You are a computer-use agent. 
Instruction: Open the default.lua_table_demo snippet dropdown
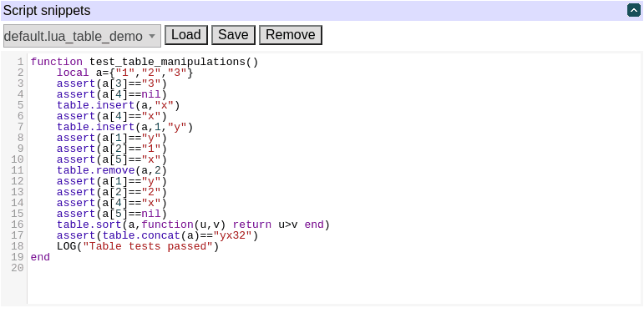(81, 36)
